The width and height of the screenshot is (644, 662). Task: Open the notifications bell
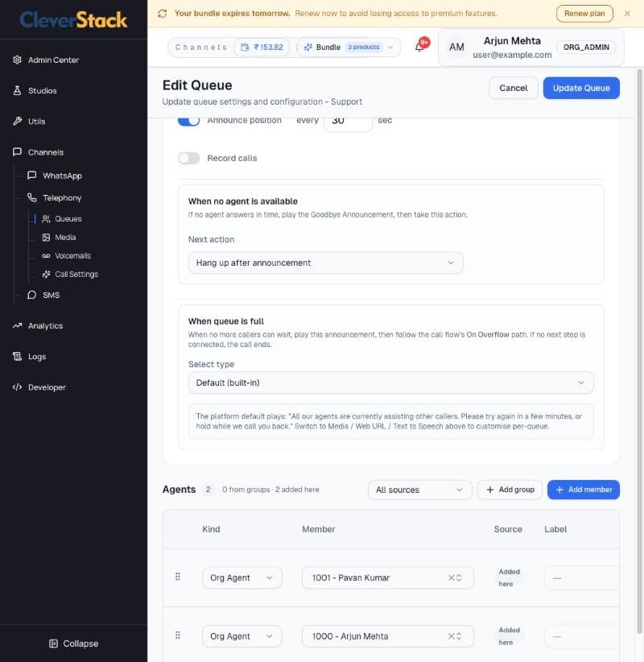tap(419, 47)
